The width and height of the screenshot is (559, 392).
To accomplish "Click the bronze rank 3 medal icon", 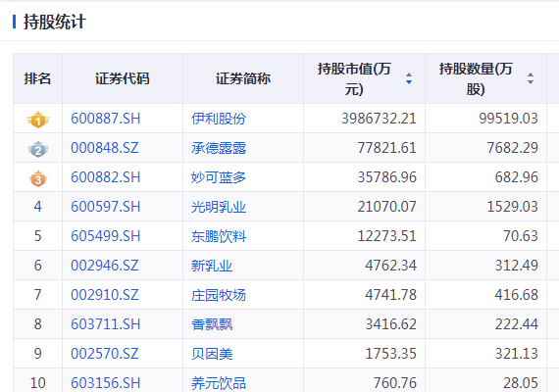I will coord(38,178).
